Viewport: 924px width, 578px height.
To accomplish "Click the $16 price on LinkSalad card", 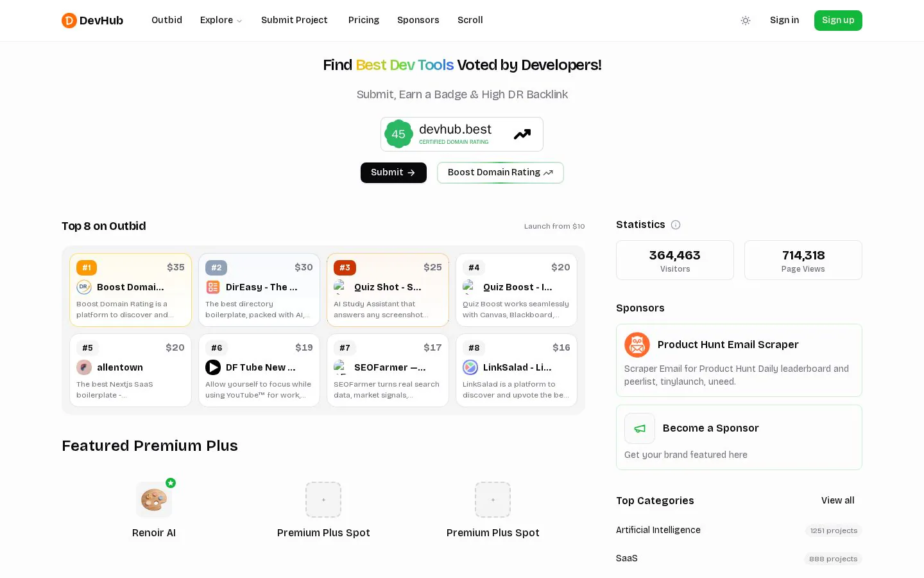I will (x=561, y=347).
